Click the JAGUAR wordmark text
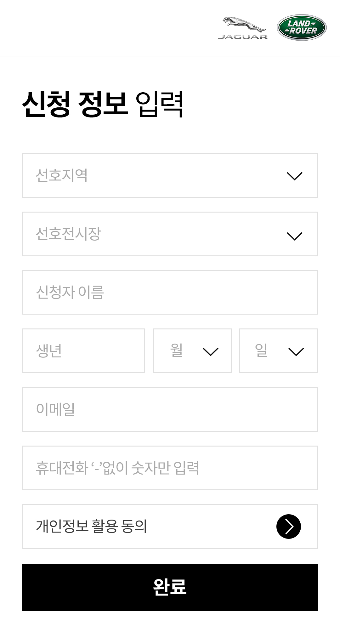Viewport: 340px width, 644px height. click(x=243, y=37)
